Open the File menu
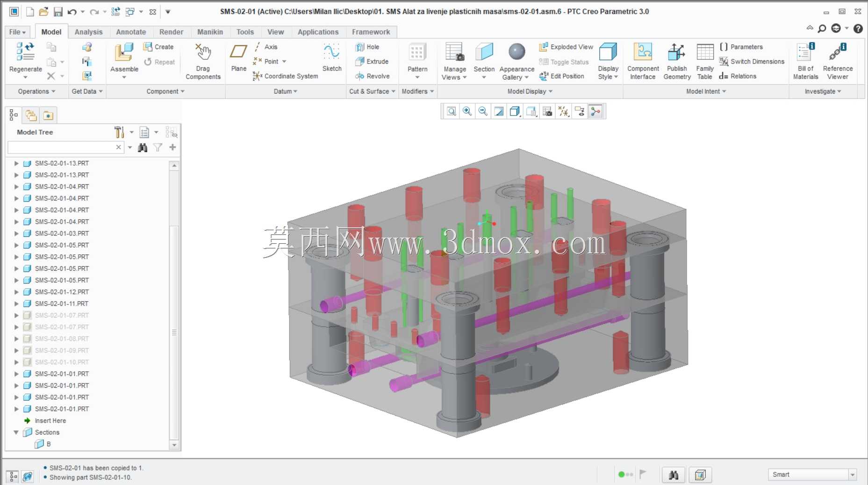This screenshot has width=868, height=485. [x=17, y=32]
